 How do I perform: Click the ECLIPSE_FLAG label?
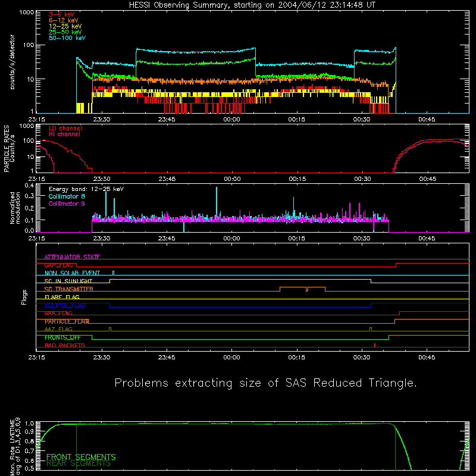click(x=65, y=305)
